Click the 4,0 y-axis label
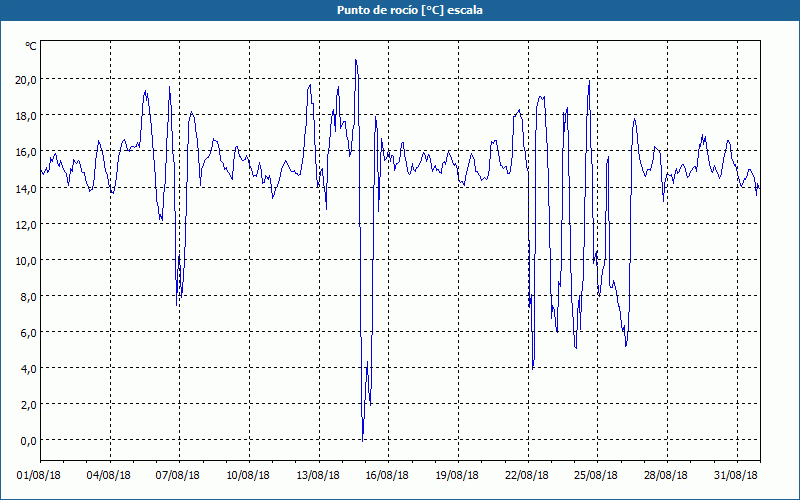This screenshot has height=500, width=800. tap(30, 369)
